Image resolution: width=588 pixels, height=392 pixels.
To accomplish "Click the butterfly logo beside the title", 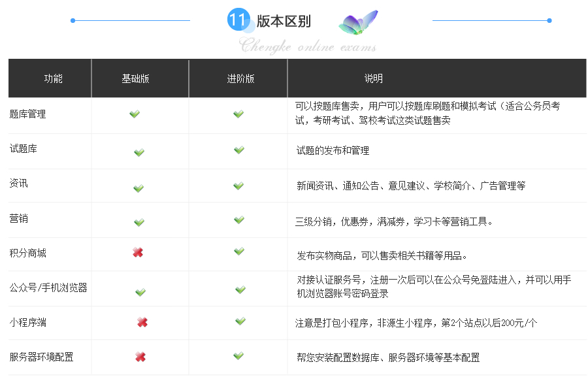I will coord(359,23).
